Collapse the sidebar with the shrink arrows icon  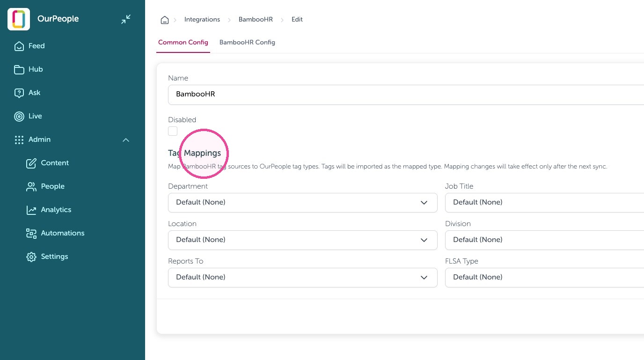[126, 19]
